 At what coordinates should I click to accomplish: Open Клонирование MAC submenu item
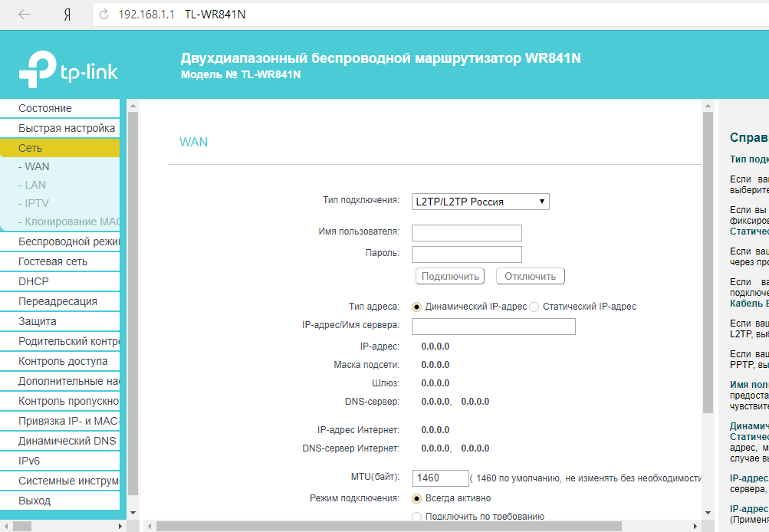(69, 222)
